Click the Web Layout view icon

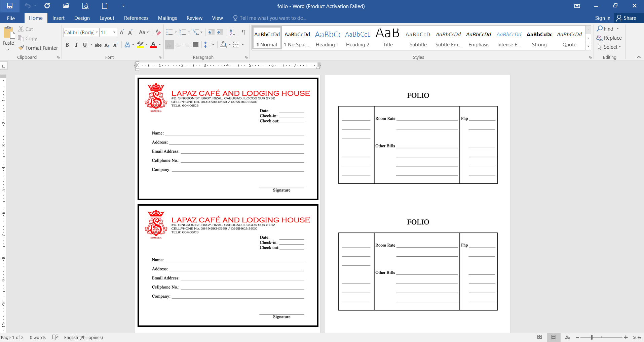coord(567,337)
